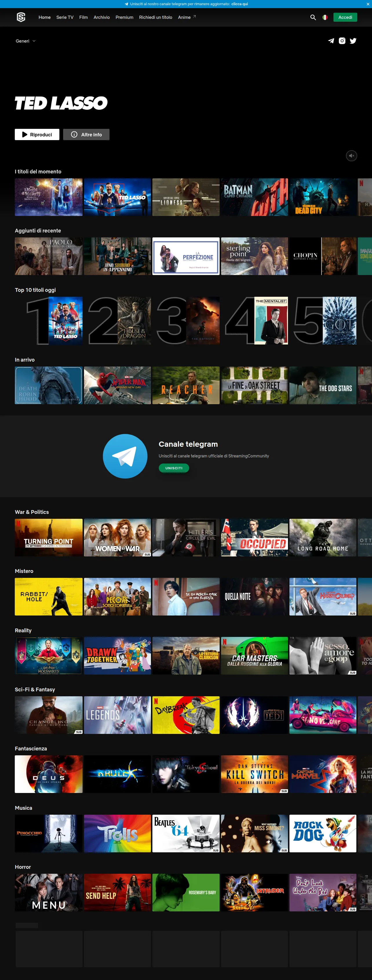Open Richiedi un titolo page
372x980 pixels.
coord(155,17)
